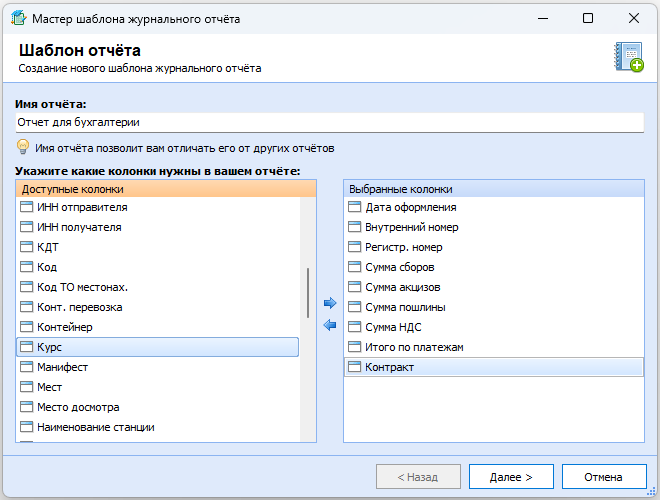The image size is (660, 500).
Task: Select ИНН отправителя in available columns
Action: pyautogui.click(x=81, y=207)
